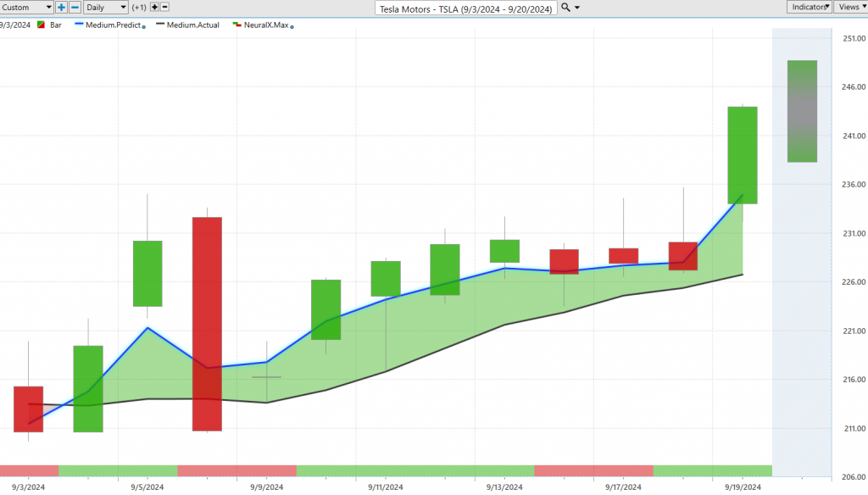Click the small minus beside (+1)

click(164, 7)
